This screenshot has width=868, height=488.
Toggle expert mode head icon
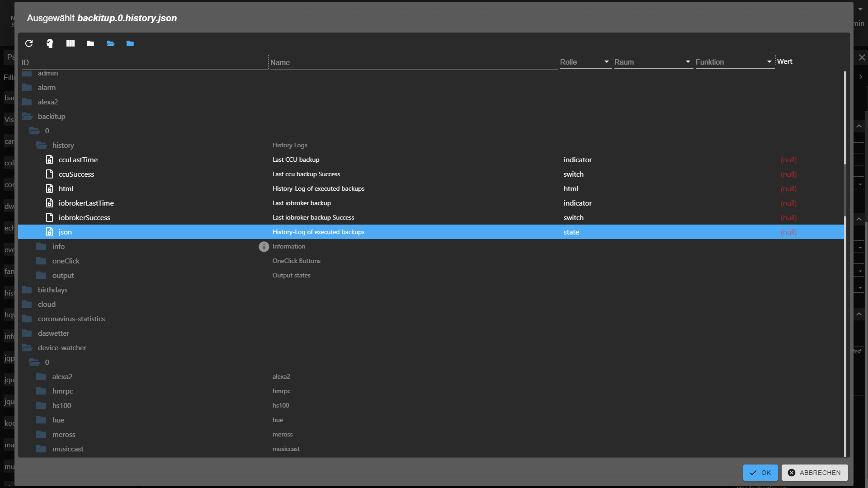(50, 43)
